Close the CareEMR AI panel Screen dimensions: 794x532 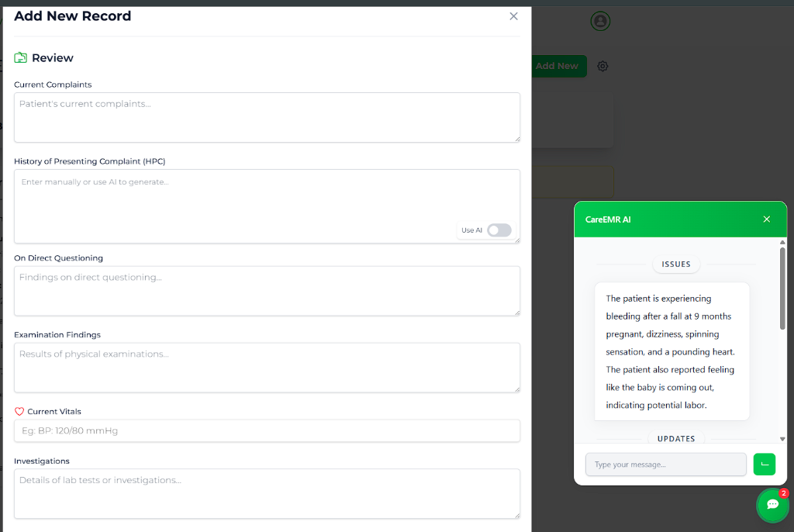(x=766, y=219)
